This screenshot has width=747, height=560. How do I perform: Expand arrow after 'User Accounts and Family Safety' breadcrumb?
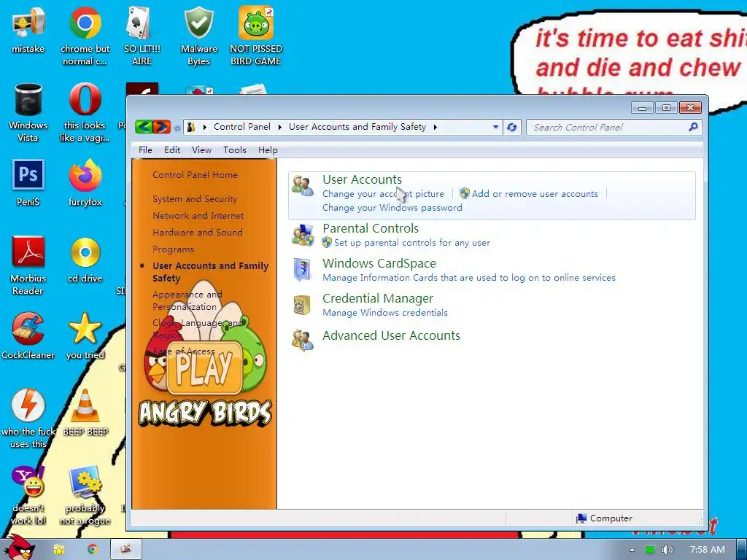435,127
